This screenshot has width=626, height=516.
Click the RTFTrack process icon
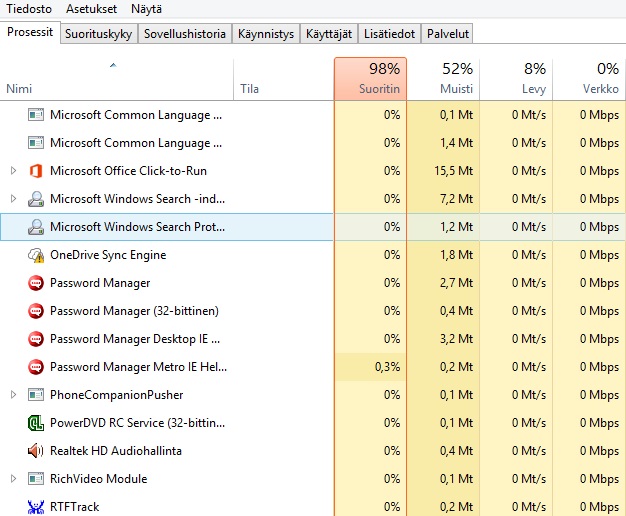[x=36, y=506]
